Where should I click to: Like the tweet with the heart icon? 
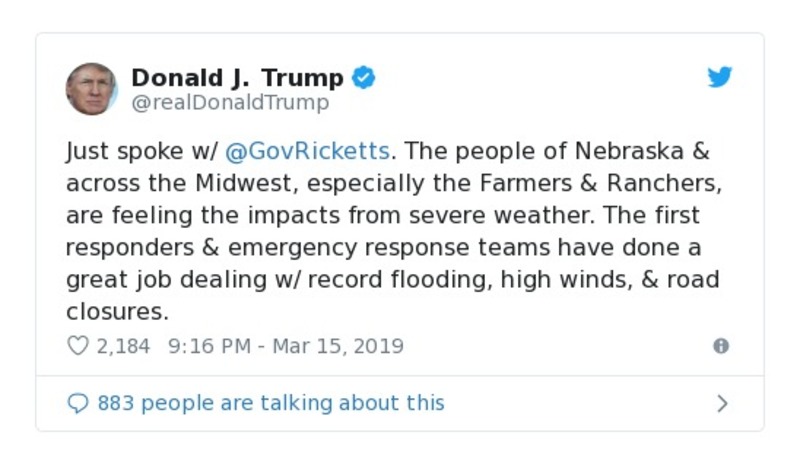(77, 346)
